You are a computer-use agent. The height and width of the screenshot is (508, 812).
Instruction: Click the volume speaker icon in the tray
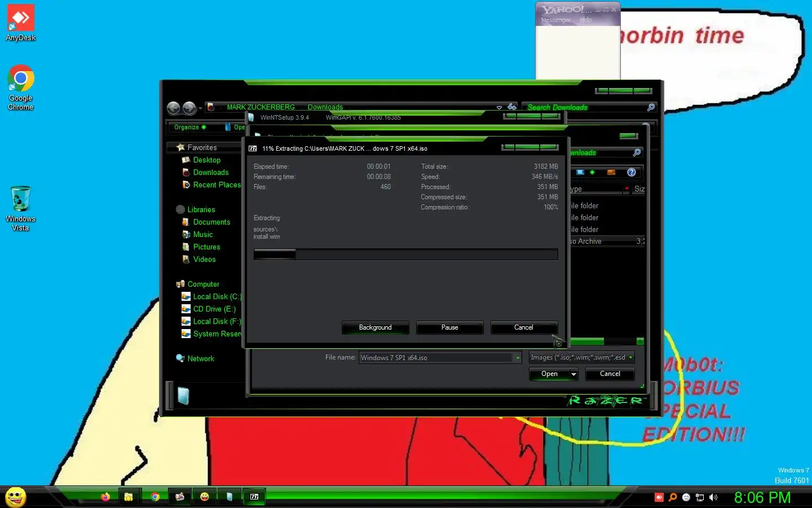[x=713, y=497]
